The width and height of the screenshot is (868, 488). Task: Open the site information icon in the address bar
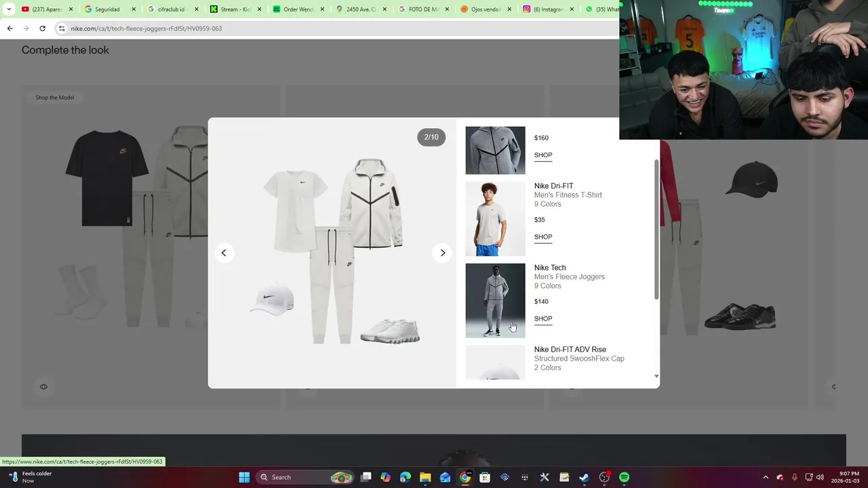coord(62,28)
